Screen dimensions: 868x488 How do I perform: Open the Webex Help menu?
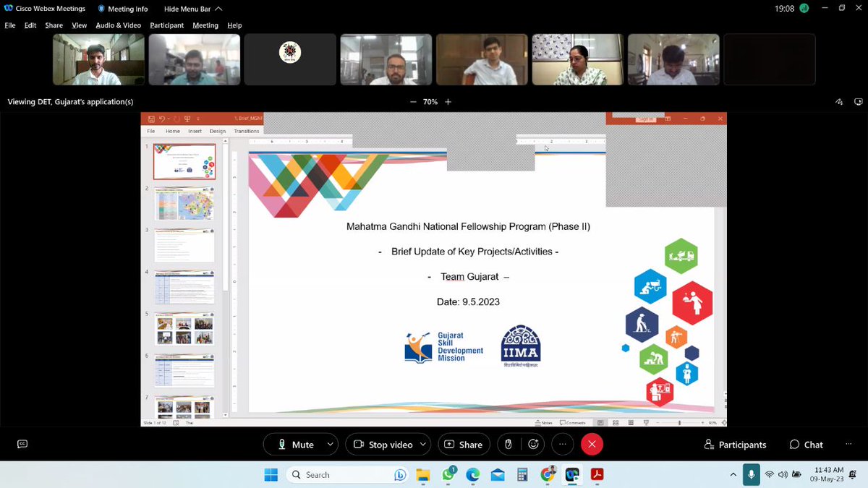234,25
